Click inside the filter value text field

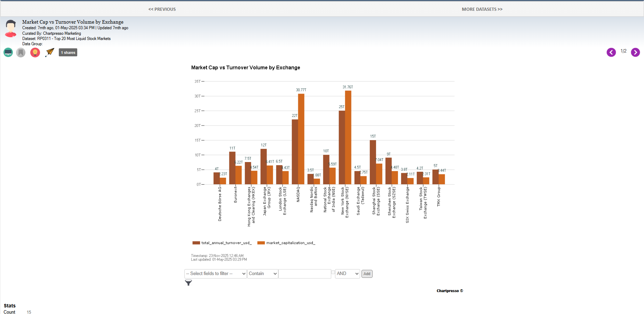[304, 274]
